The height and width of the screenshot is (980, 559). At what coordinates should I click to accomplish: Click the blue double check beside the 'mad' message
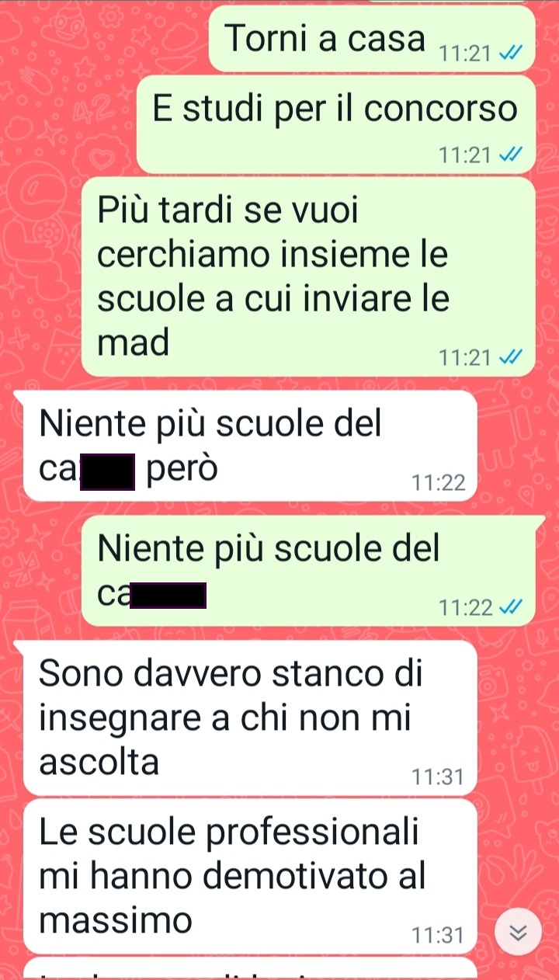pos(512,358)
